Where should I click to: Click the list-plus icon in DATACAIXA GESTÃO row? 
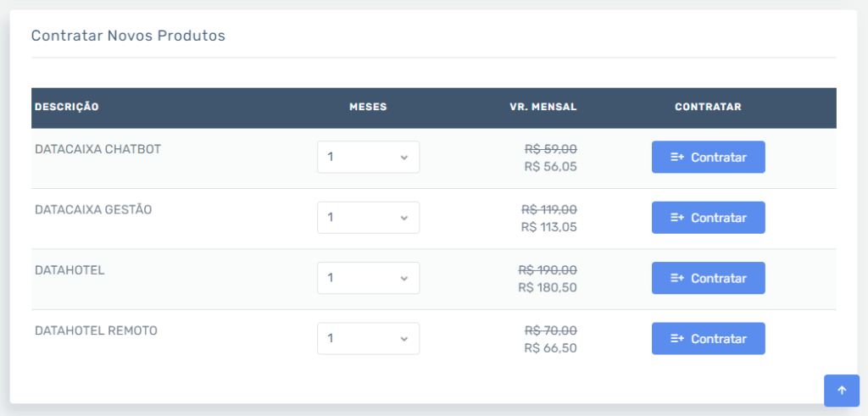(x=677, y=218)
